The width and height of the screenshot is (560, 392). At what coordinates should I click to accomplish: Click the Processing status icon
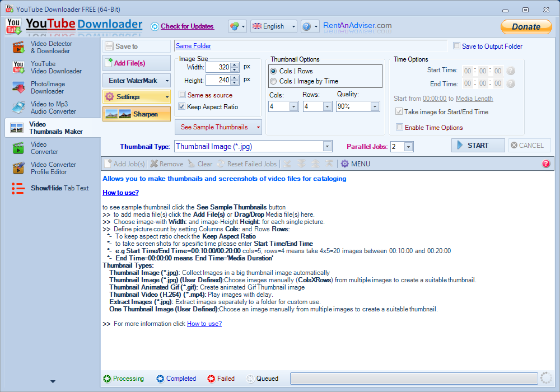click(x=107, y=379)
